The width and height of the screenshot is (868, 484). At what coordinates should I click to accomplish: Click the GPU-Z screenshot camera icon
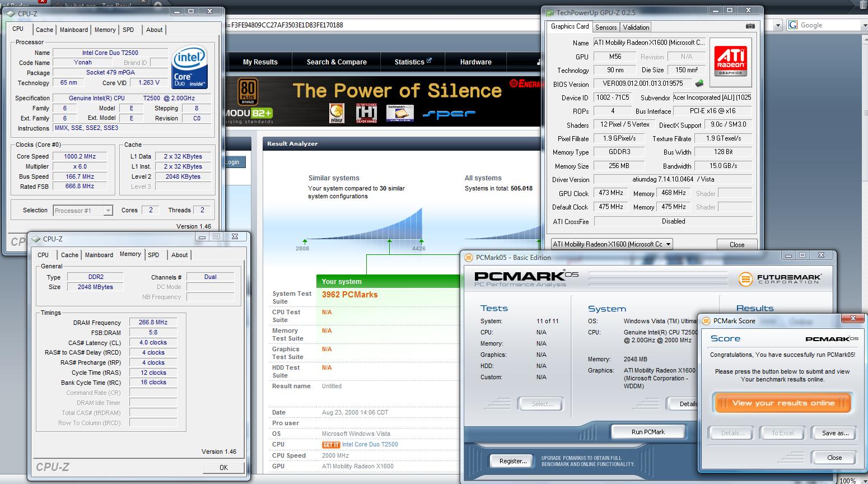pyautogui.click(x=750, y=26)
